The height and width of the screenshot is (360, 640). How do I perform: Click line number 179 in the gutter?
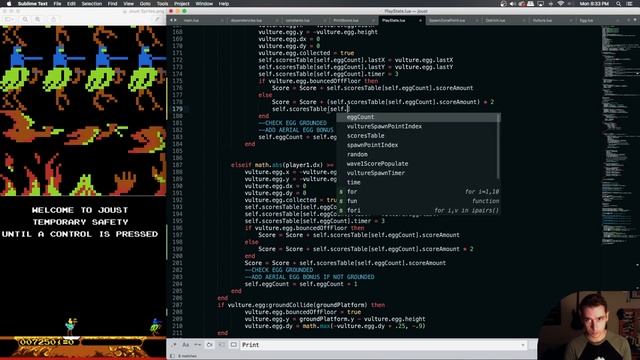click(177, 109)
